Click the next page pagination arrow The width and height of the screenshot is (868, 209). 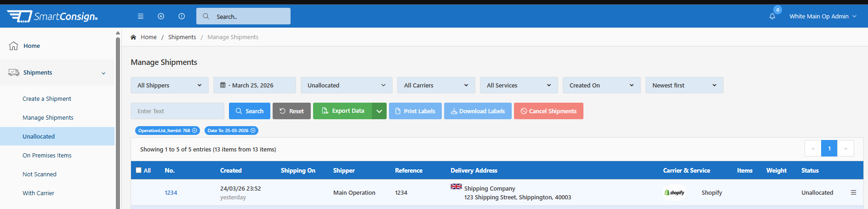[846, 148]
